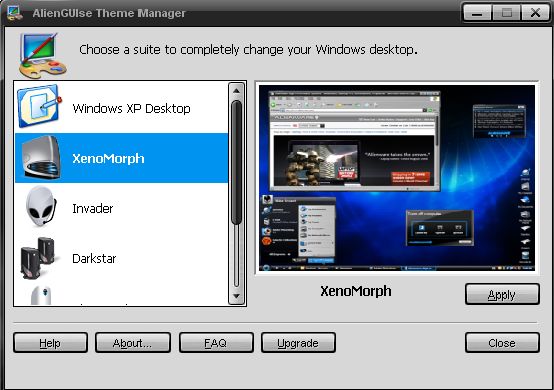Click the Windows XP Desktop theme icon
Viewport: 554px width, 390px height.
tap(39, 106)
